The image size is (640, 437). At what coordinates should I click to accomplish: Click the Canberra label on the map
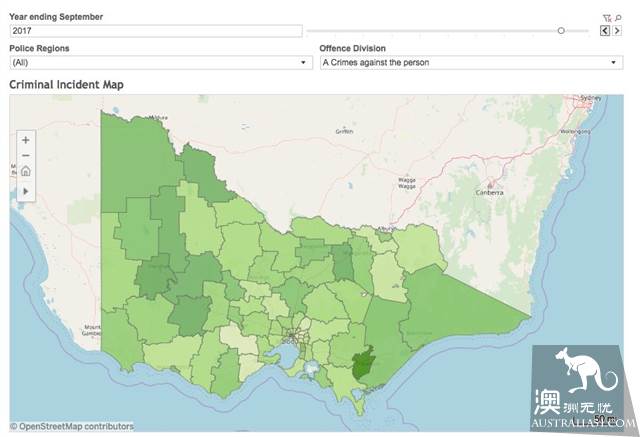click(489, 192)
